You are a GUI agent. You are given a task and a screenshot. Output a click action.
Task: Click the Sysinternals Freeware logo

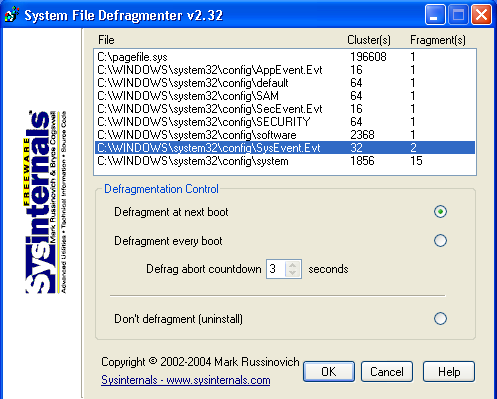pos(46,202)
